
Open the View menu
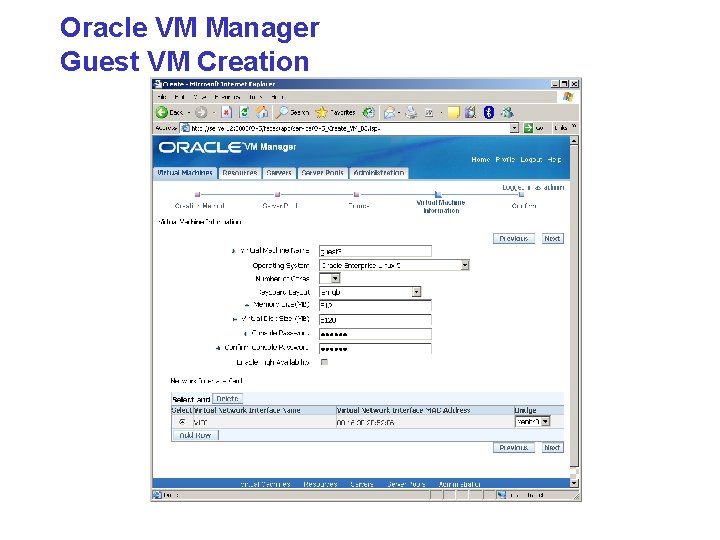(199, 97)
